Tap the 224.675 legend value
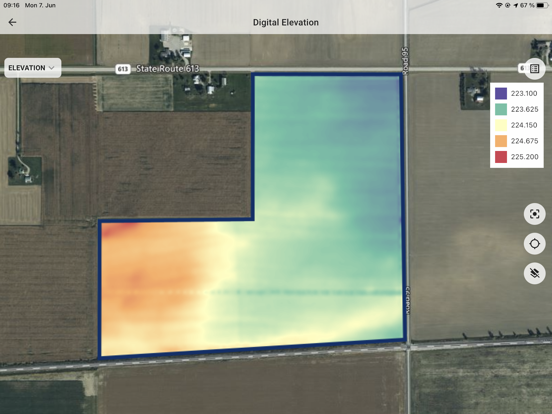552x414 pixels. coord(525,141)
